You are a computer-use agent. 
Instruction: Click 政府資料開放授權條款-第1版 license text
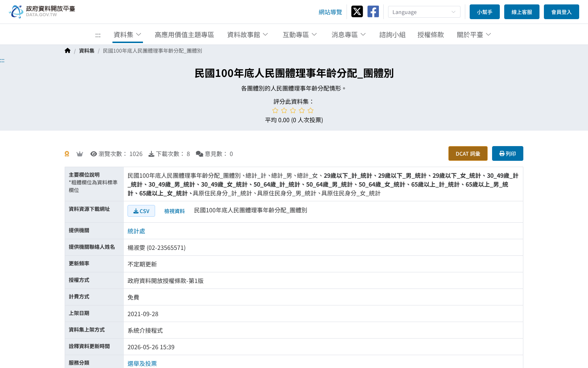[x=165, y=281]
